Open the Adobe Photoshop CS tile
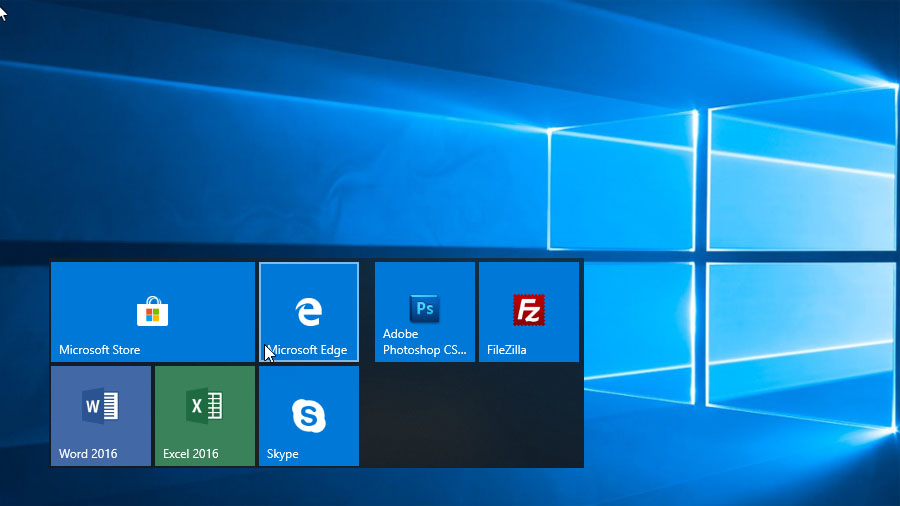Viewport: 900px width, 506px height. (425, 312)
